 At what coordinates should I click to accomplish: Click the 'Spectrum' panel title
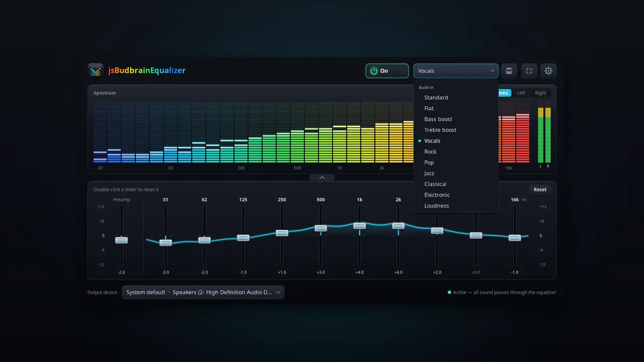click(105, 93)
